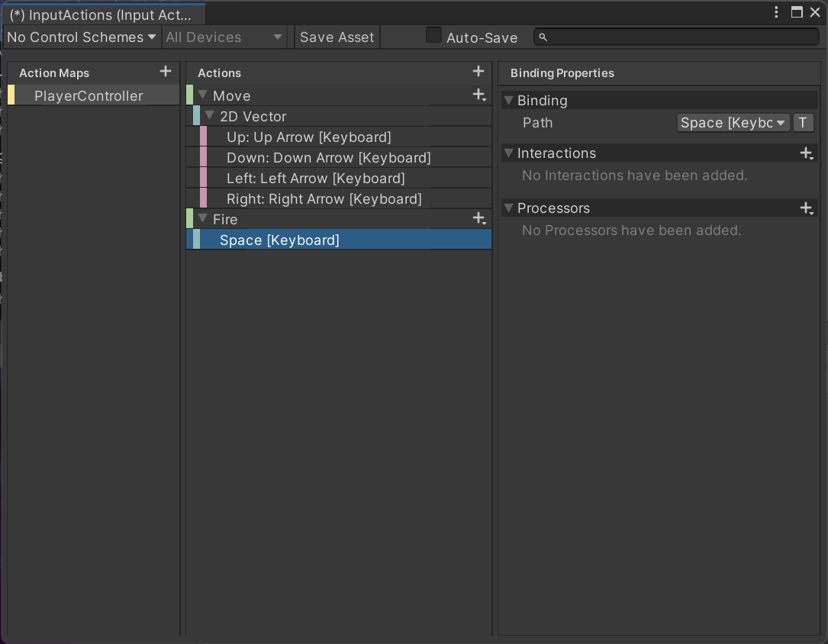Click 'No Interactions have been added.' text
This screenshot has width=828, height=644.
[635, 175]
